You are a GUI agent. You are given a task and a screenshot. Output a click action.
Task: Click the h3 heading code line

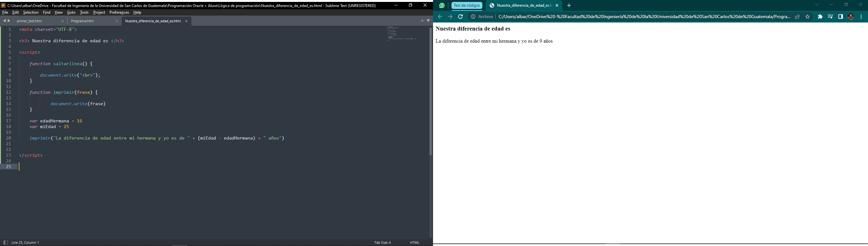72,41
